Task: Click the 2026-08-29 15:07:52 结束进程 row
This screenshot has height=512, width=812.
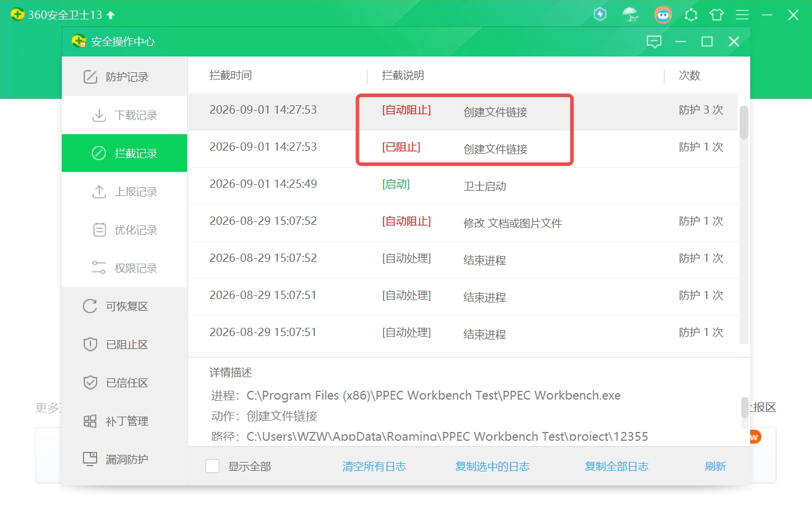Action: click(462, 260)
